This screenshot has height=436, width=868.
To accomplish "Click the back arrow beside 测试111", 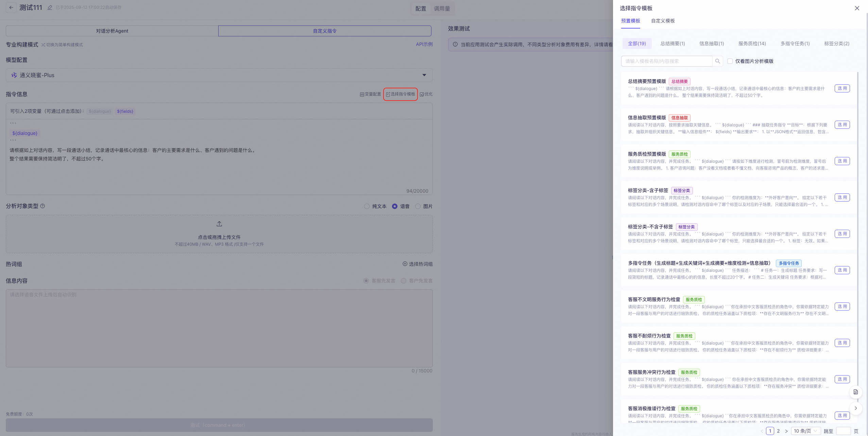I will click(11, 7).
